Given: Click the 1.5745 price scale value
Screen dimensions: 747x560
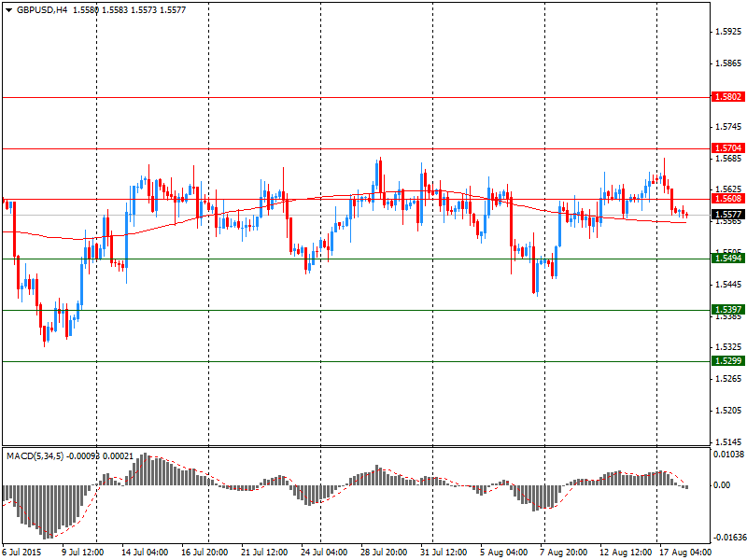Looking at the screenshot, I should pyautogui.click(x=729, y=127).
